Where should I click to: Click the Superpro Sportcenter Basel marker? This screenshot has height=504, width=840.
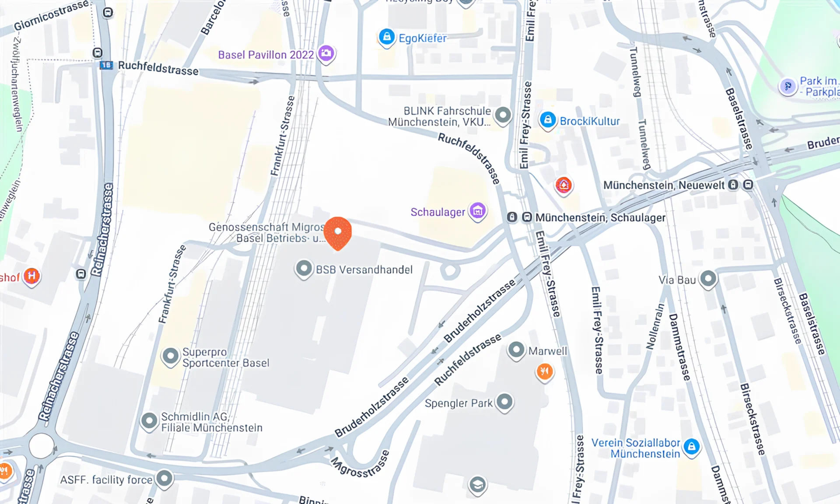tap(170, 357)
